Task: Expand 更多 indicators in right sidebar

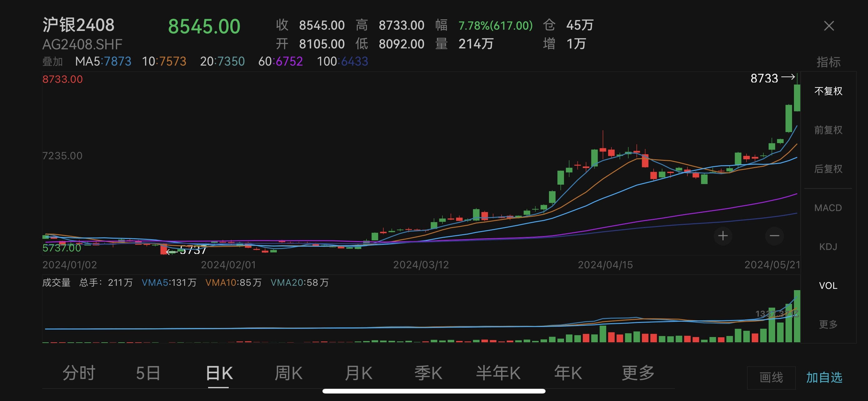Action: click(828, 324)
